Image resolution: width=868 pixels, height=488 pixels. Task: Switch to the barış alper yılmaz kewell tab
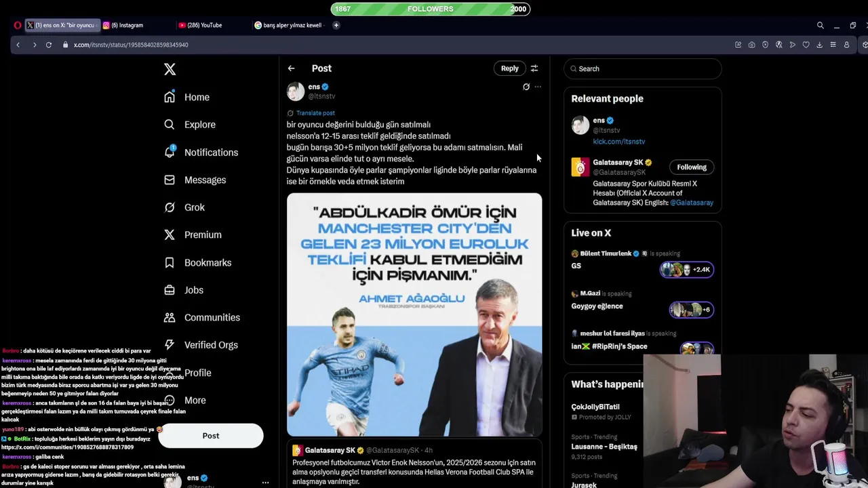[x=290, y=25]
